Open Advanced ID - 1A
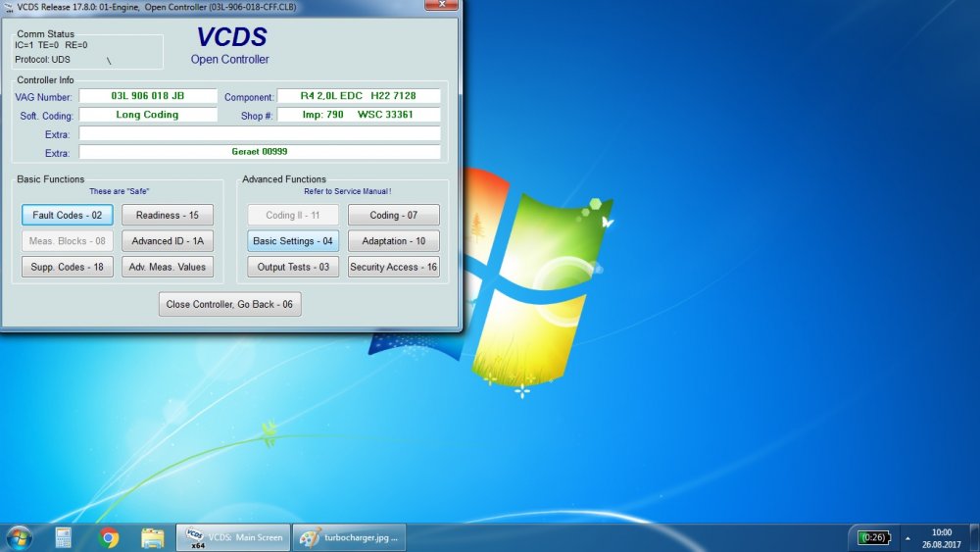The image size is (980, 552). (168, 240)
